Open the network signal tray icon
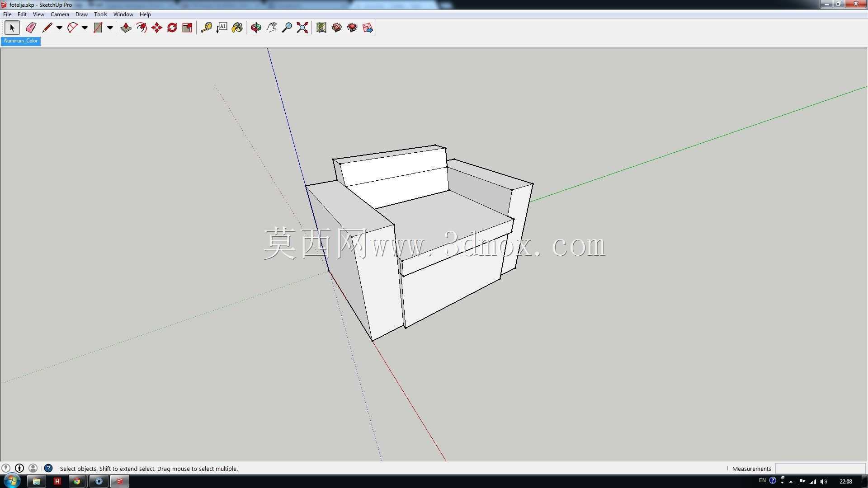The width and height of the screenshot is (868, 488). [813, 481]
